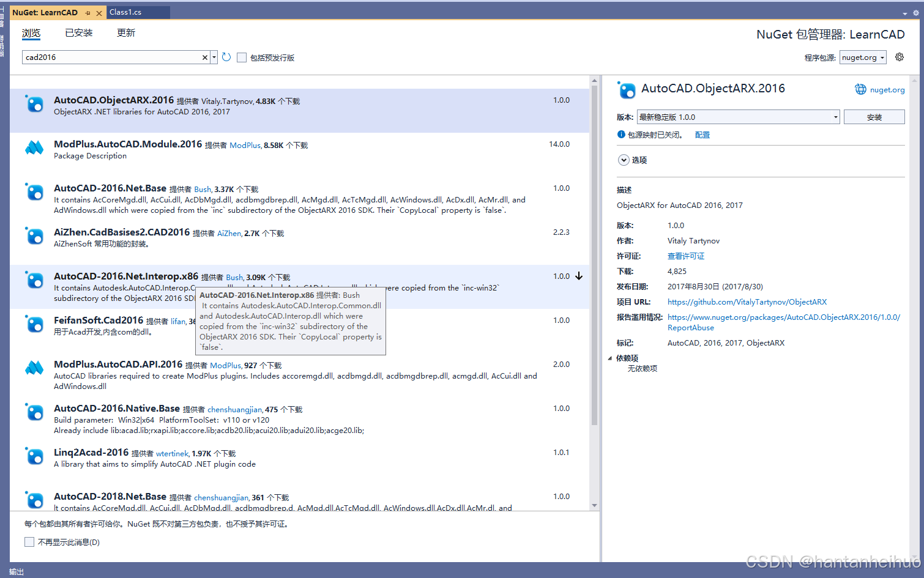Select AiZhen.CadBasises2.CAD2016 package title
924x578 pixels.
[122, 232]
